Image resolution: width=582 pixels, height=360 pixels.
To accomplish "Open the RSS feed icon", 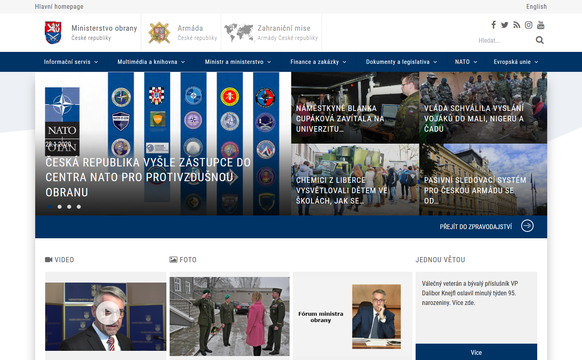I will (517, 25).
